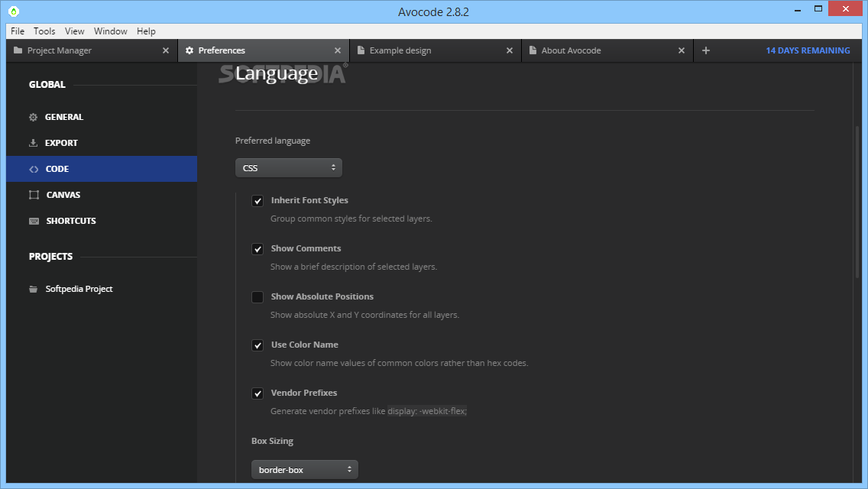The image size is (868, 489).
Task: Click the Shortcuts keyboard icon in sidebar
Action: 34,221
